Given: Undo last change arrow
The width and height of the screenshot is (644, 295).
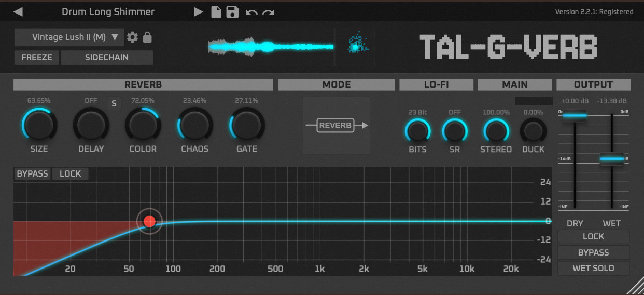Looking at the screenshot, I should (251, 12).
